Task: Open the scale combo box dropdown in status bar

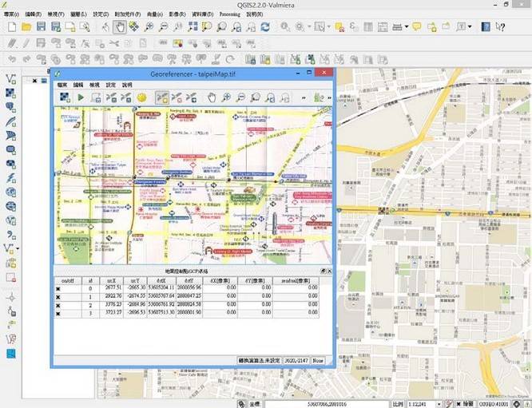Action: coord(439,404)
